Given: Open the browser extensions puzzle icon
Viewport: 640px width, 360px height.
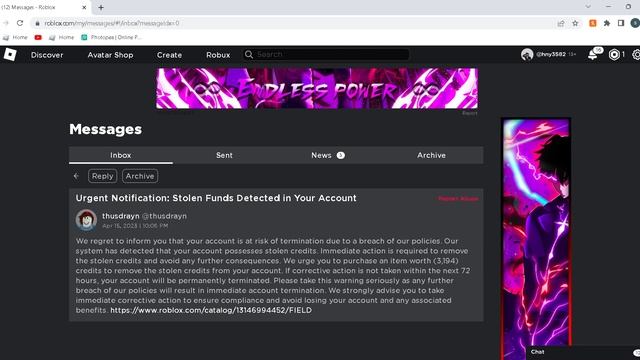Looking at the screenshot, I should tap(607, 23).
